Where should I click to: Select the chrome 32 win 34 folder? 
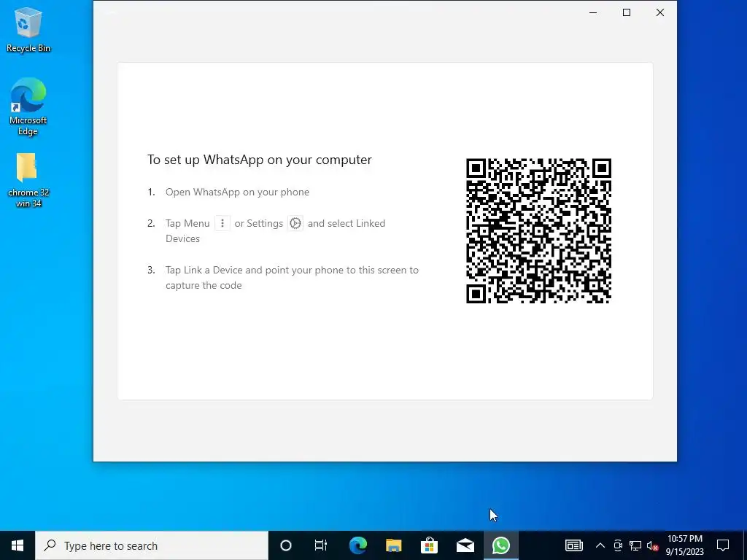point(28,180)
